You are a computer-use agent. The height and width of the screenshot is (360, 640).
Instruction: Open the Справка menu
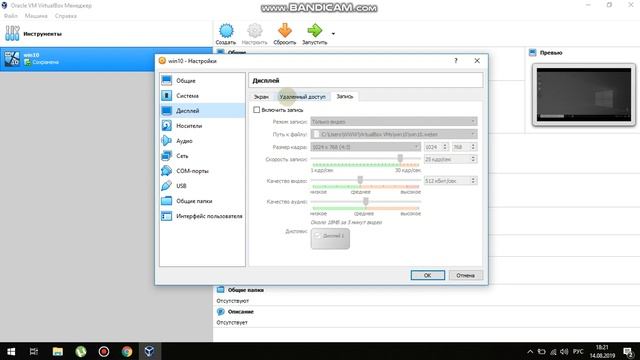pos(66,16)
